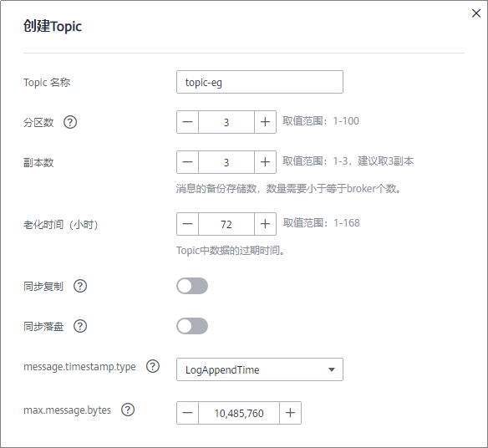The width and height of the screenshot is (488, 448).
Task: Click the 老化时间 value field showing 72
Action: [x=226, y=224]
